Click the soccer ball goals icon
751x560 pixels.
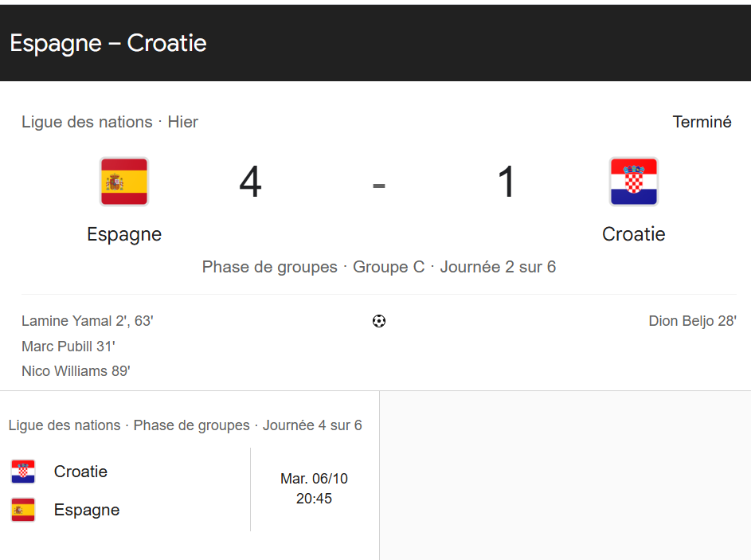(x=379, y=321)
